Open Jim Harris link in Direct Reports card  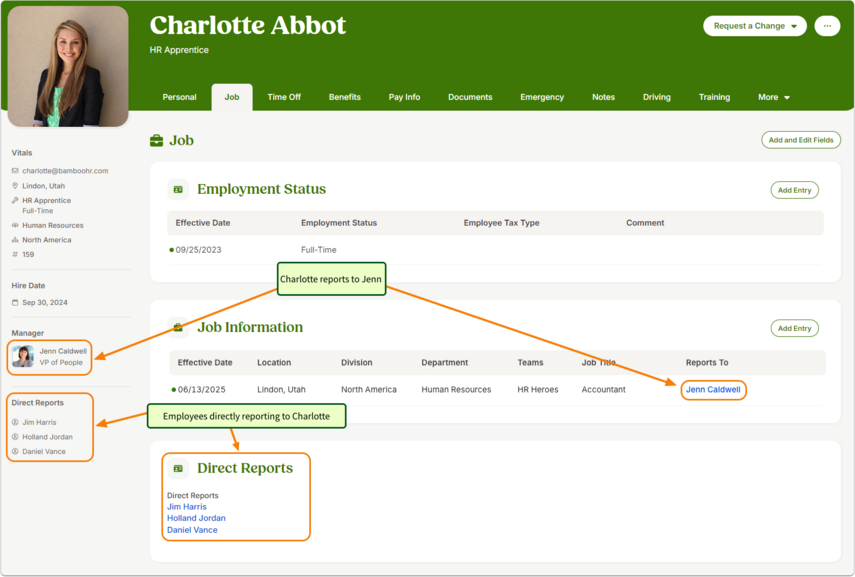pos(187,507)
